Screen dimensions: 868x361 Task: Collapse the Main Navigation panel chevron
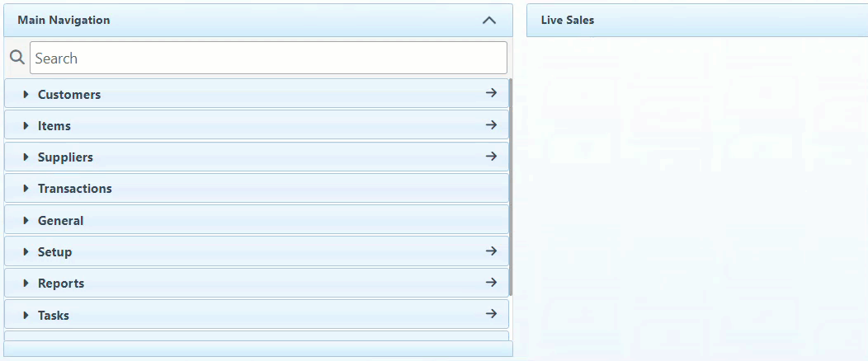click(488, 21)
